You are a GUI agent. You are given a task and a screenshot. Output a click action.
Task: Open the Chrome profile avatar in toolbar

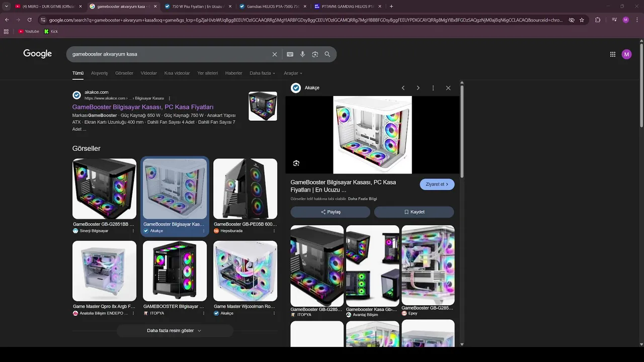point(625,20)
